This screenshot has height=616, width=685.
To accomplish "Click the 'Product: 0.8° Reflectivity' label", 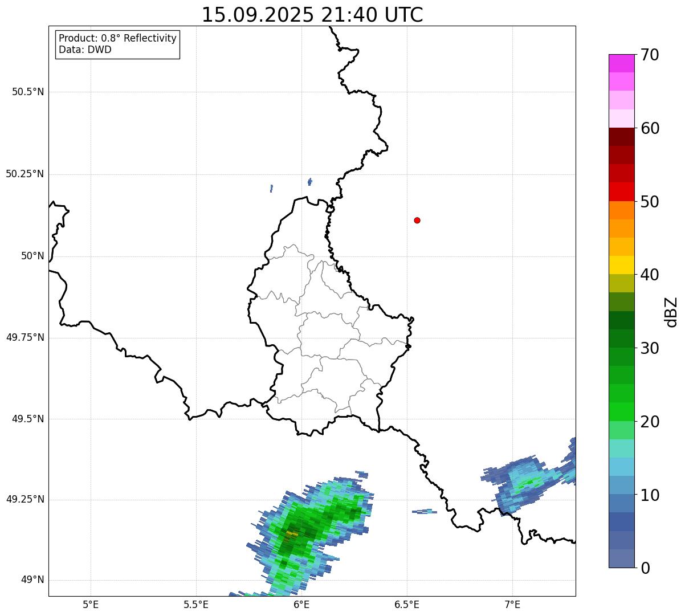I will coord(118,38).
